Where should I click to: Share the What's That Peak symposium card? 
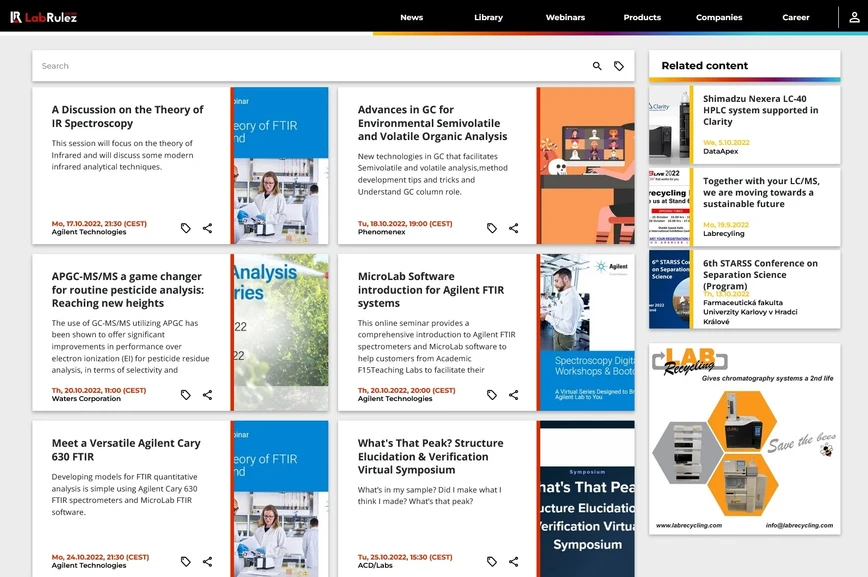point(514,561)
